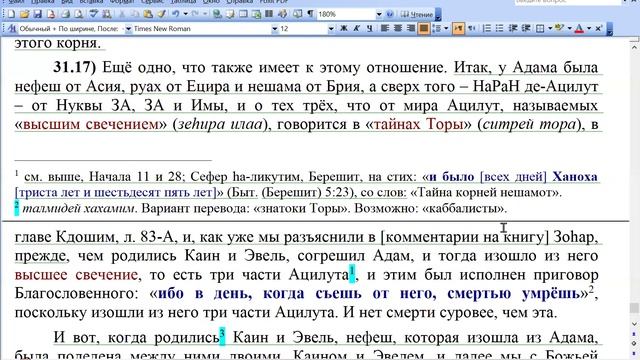Screen dimensions: 640x360
Task: Toggle underline formatting (Ч)
Action: pyautogui.click(x=369, y=29)
